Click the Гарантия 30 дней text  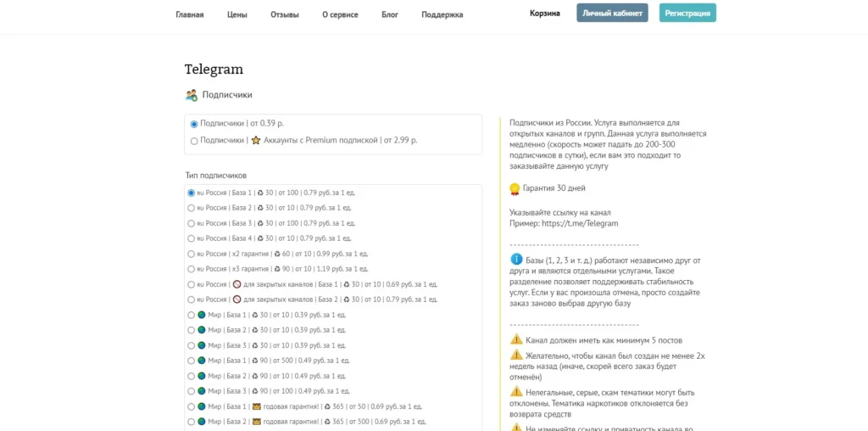[x=554, y=188]
